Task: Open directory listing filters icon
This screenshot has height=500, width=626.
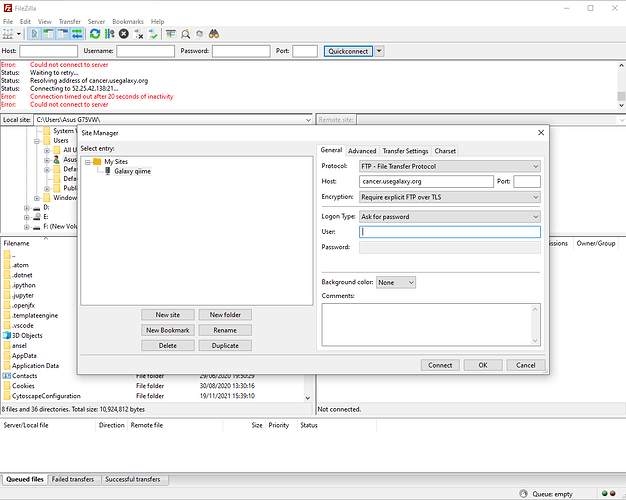Action: point(171,33)
